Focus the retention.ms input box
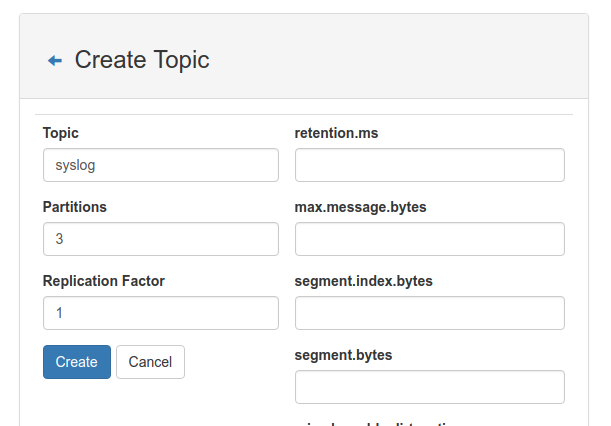The height and width of the screenshot is (426, 611). [x=430, y=165]
